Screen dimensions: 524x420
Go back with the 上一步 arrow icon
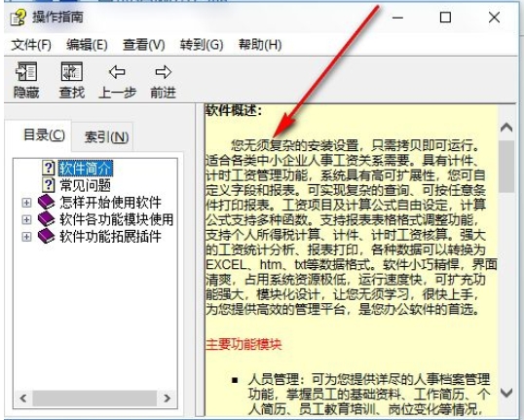pos(117,72)
